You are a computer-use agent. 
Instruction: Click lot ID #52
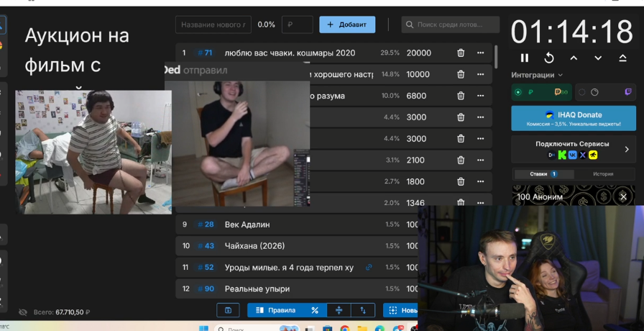click(206, 267)
